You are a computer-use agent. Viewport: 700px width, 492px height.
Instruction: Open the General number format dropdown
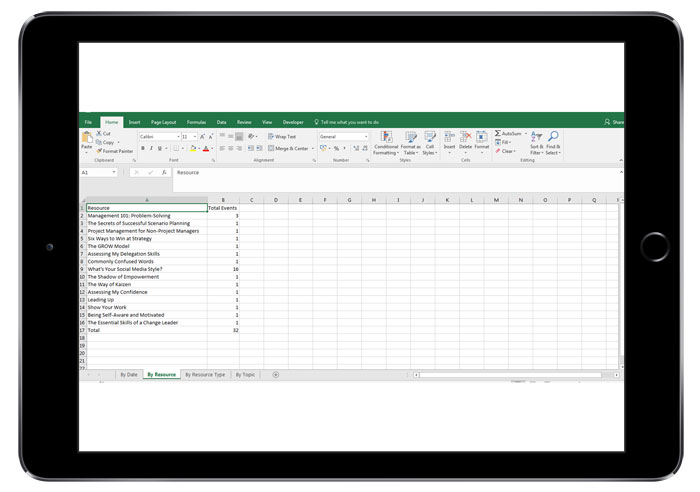coord(366,137)
